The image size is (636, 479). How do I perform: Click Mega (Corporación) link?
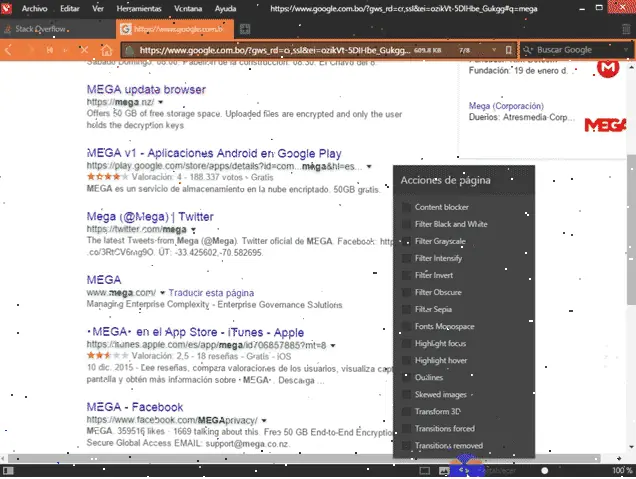[x=506, y=106]
